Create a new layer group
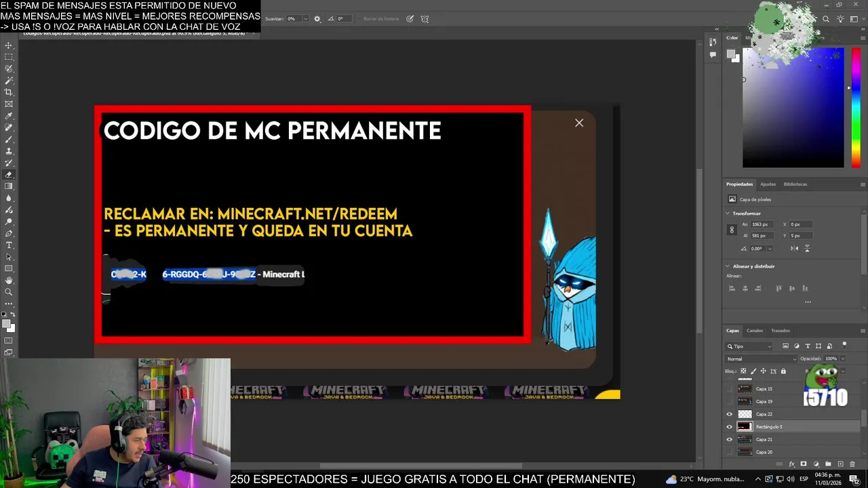The image size is (868, 488). [x=828, y=464]
